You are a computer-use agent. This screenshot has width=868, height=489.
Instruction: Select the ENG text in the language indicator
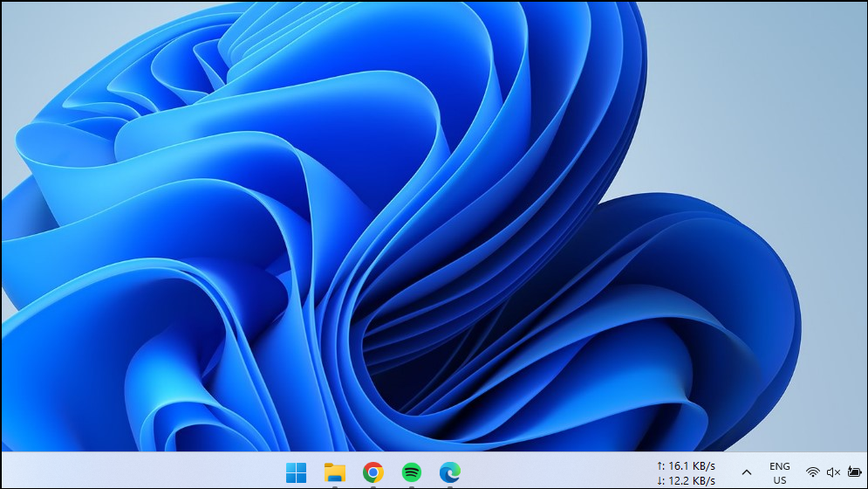point(780,466)
